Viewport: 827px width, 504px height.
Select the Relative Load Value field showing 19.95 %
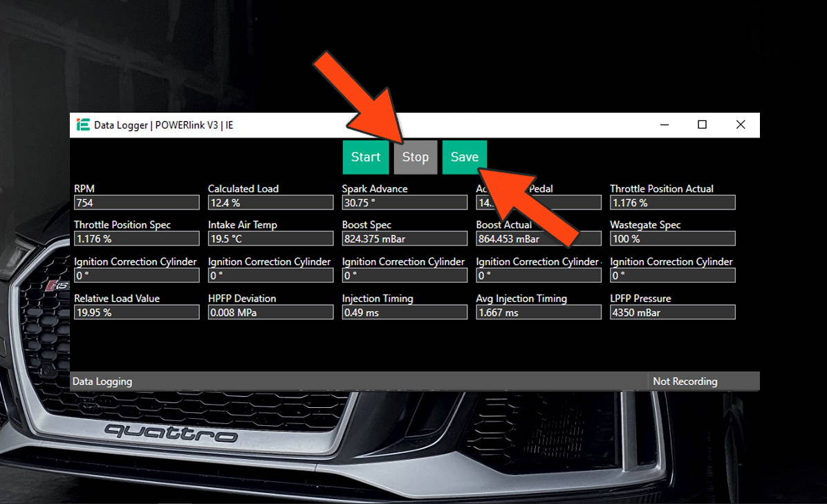[x=137, y=312]
